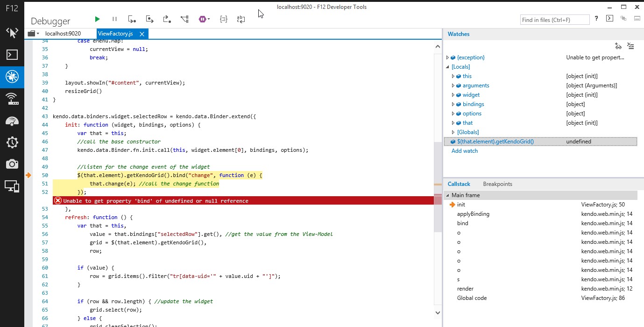Viewport: 644px width, 327px height.
Task: Click the Step Out debugger icon
Action: click(167, 19)
